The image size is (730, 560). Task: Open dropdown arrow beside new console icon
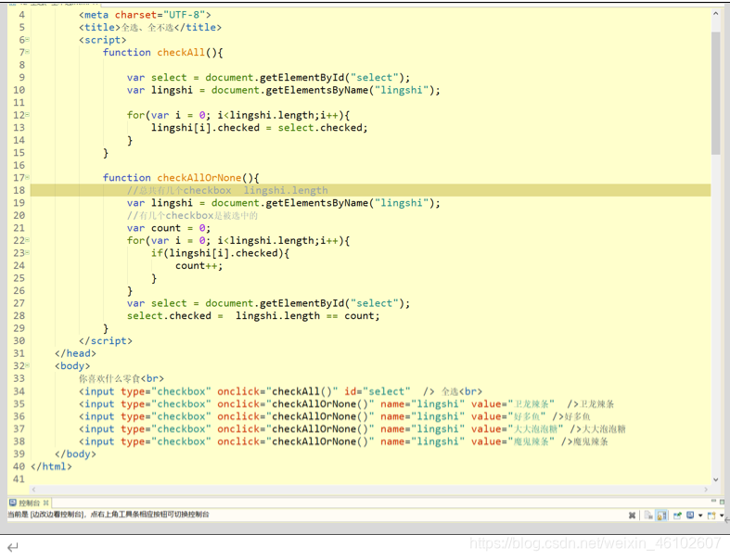point(722,515)
